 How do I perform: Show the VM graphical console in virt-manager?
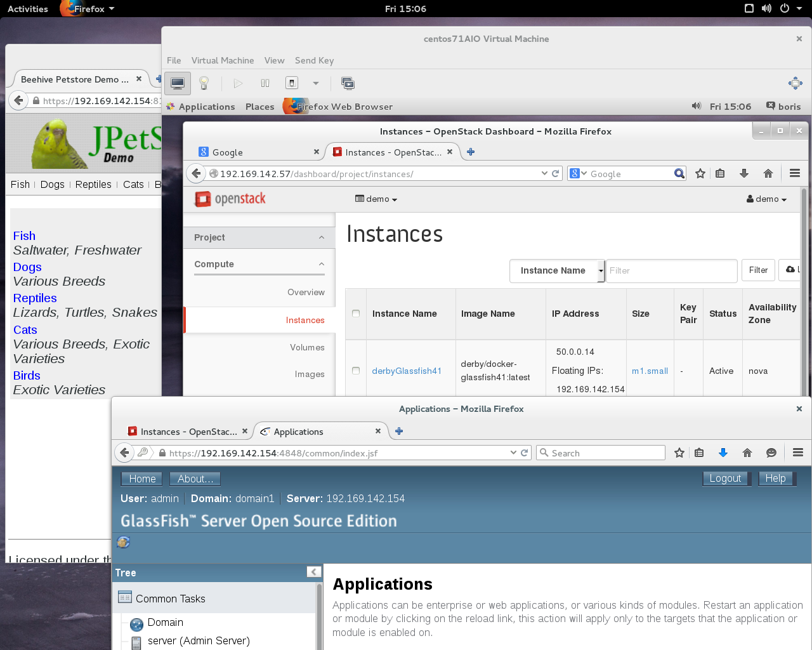(x=178, y=83)
